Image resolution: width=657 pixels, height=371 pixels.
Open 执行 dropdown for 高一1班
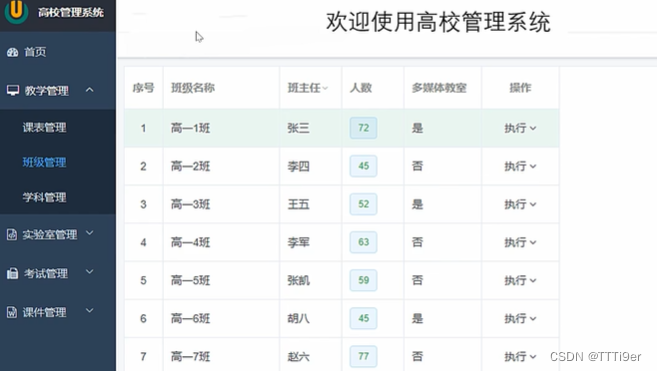[520, 128]
